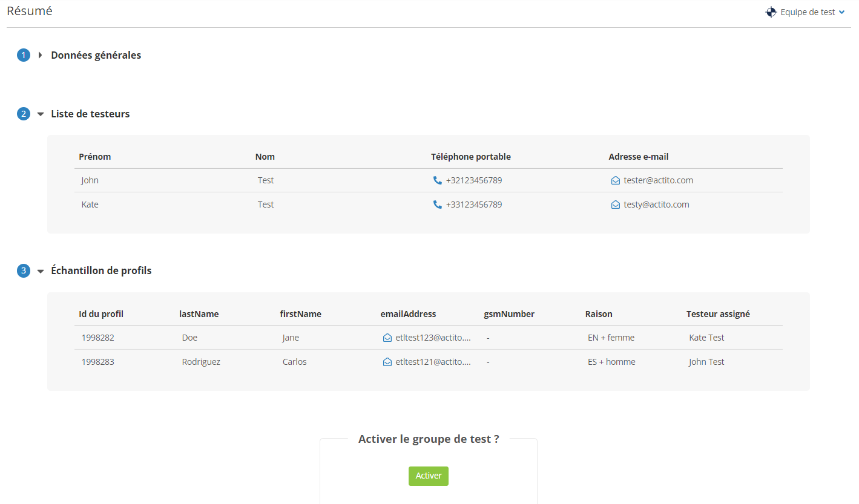Click the phone icon next to +33123456789

click(438, 205)
